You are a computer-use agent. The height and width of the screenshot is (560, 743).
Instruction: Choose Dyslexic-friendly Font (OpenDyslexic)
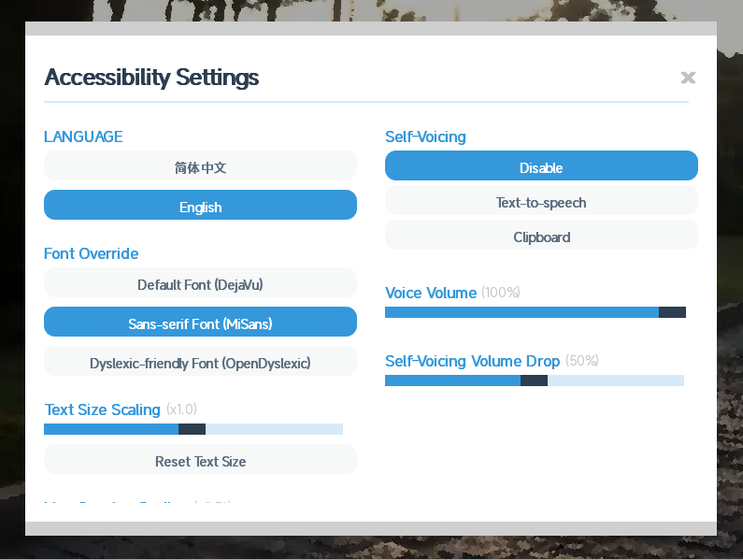pyautogui.click(x=200, y=364)
